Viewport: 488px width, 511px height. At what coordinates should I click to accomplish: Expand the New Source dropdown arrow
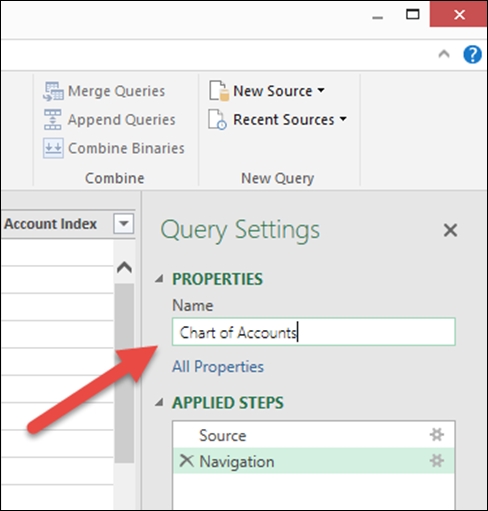321,90
